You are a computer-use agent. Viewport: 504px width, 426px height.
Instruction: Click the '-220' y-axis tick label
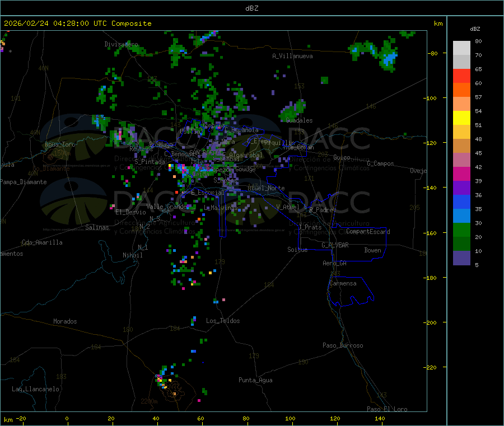pos(431,367)
